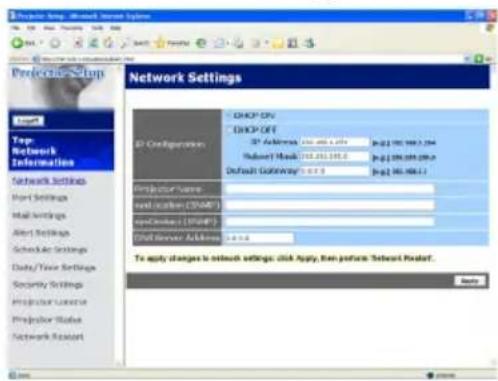Viewport: 498px width, 381px height.
Task: Click the Network Information sidebar heading
Action: pos(43,157)
